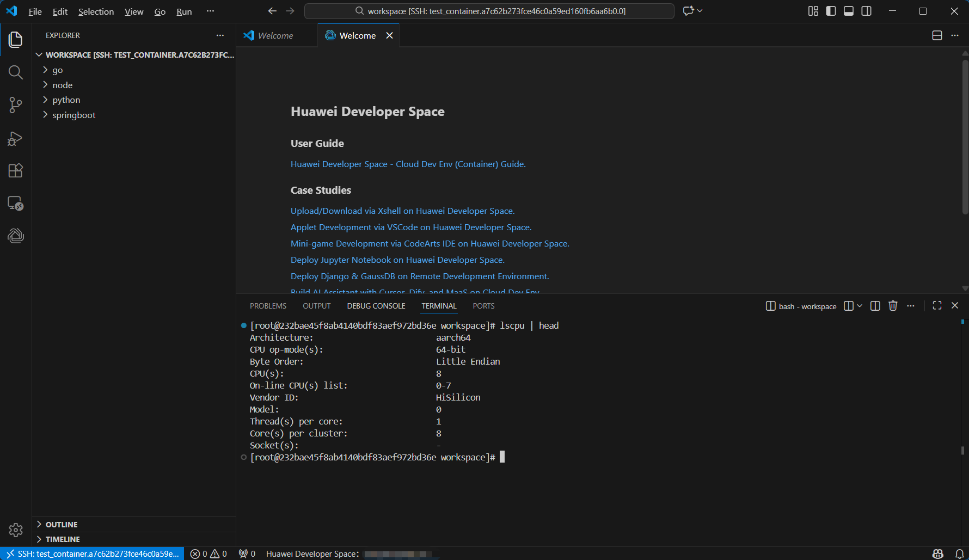Switch to the PROBLEMS panel tab
969x560 pixels.
pos(268,306)
